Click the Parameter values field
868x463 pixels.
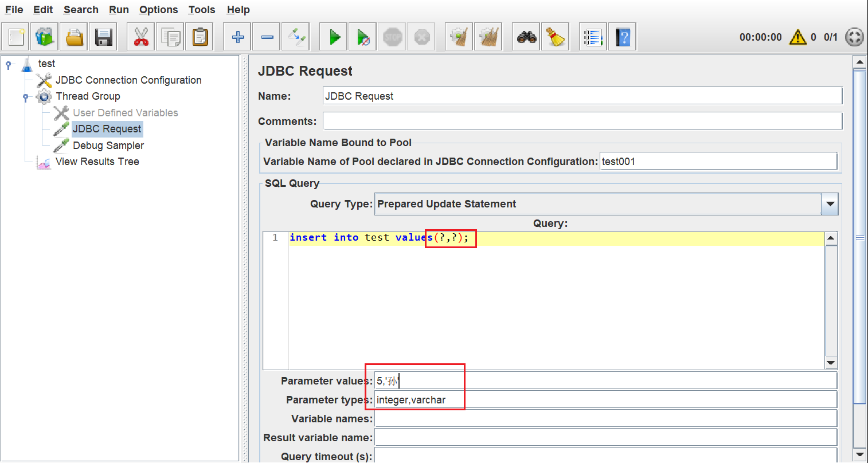point(605,380)
